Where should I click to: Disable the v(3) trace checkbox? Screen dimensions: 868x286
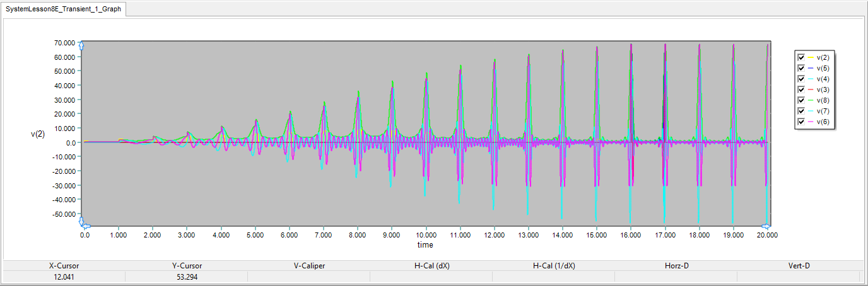(x=801, y=89)
